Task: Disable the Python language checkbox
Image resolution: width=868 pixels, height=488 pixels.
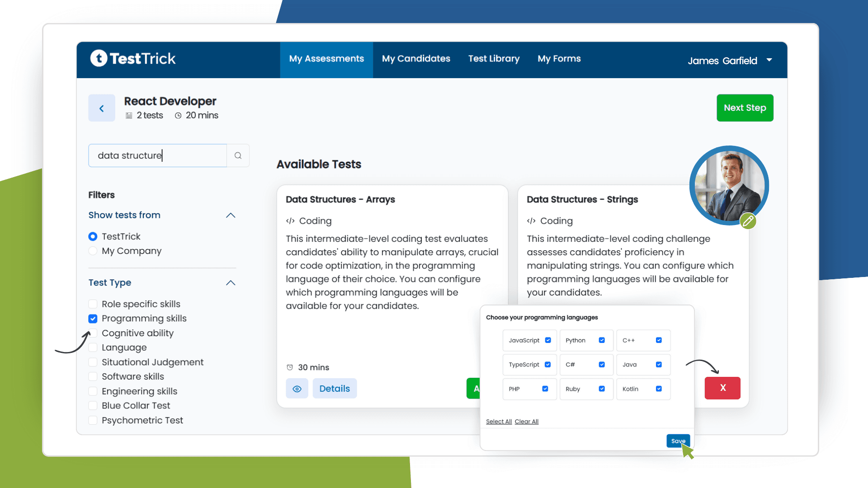Action: [601, 340]
